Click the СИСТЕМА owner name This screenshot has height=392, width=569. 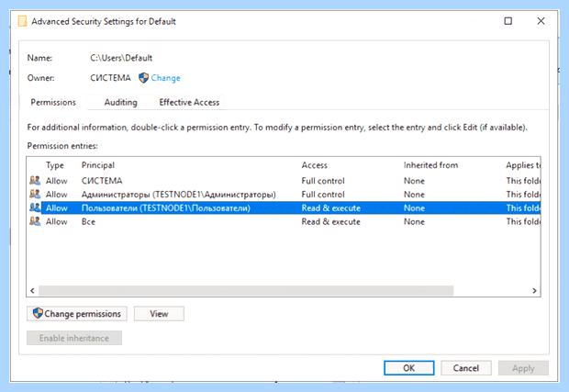click(110, 78)
